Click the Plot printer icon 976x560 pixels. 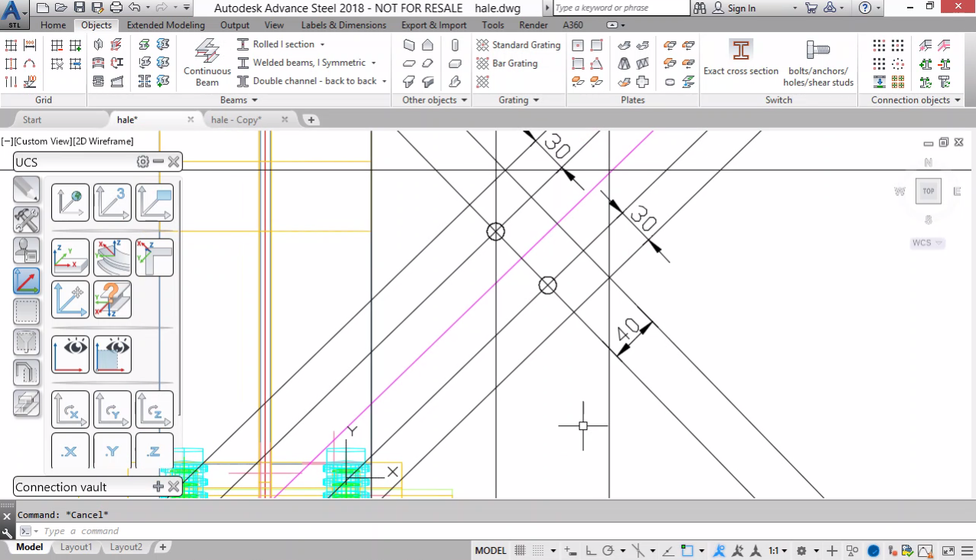pos(116,8)
